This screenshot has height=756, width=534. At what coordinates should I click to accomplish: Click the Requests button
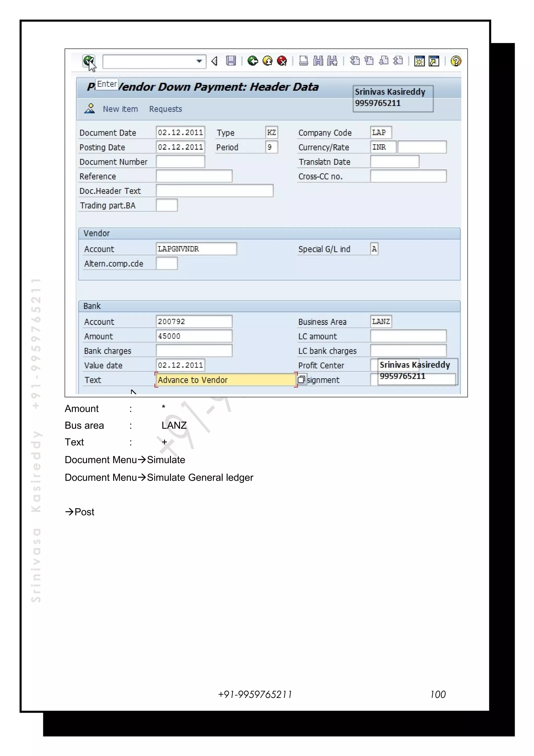pyautogui.click(x=166, y=109)
